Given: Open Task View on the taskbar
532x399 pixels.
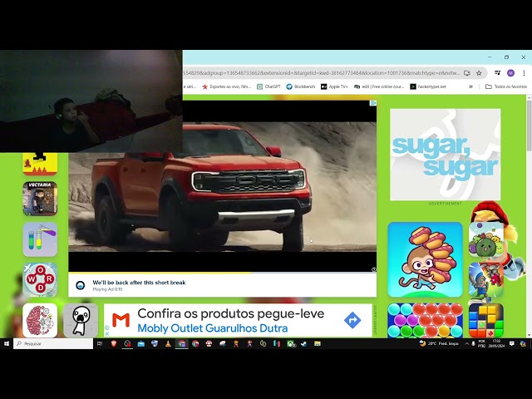Looking at the screenshot, I should click(x=100, y=343).
